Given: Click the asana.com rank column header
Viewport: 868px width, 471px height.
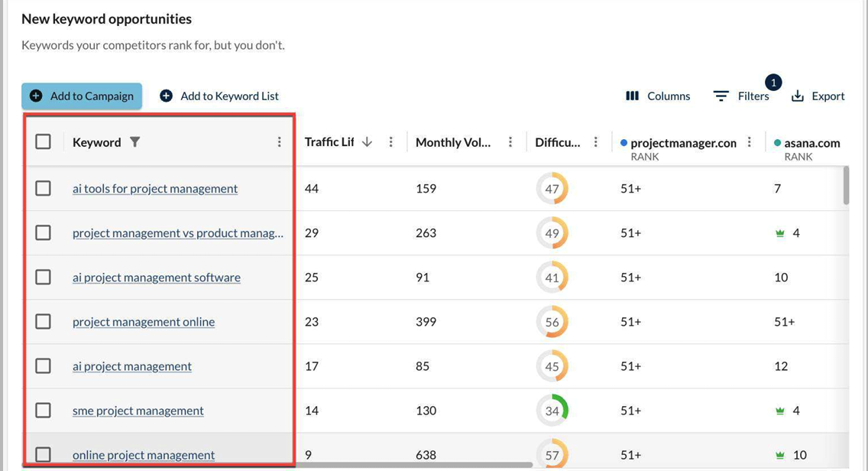Looking at the screenshot, I should point(811,143).
